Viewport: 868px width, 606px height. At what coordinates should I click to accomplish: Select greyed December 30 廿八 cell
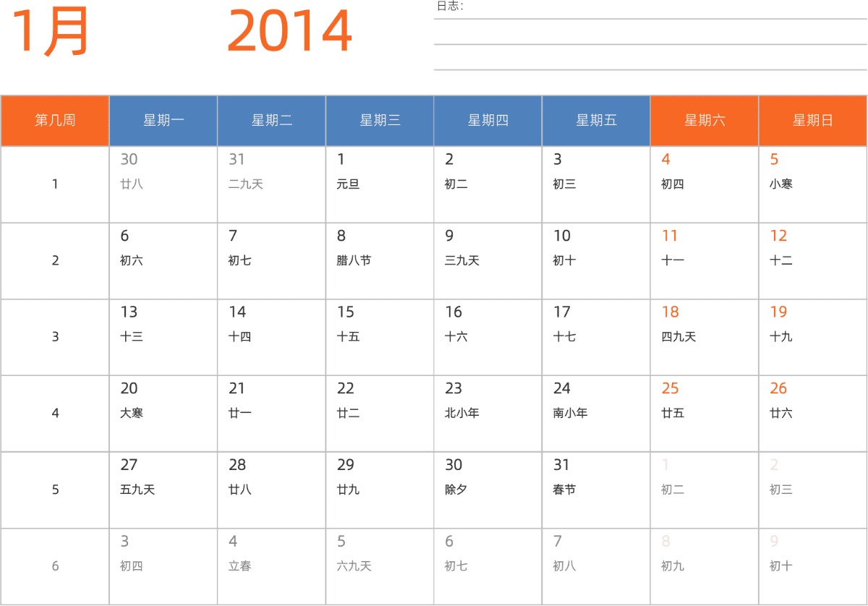163,184
